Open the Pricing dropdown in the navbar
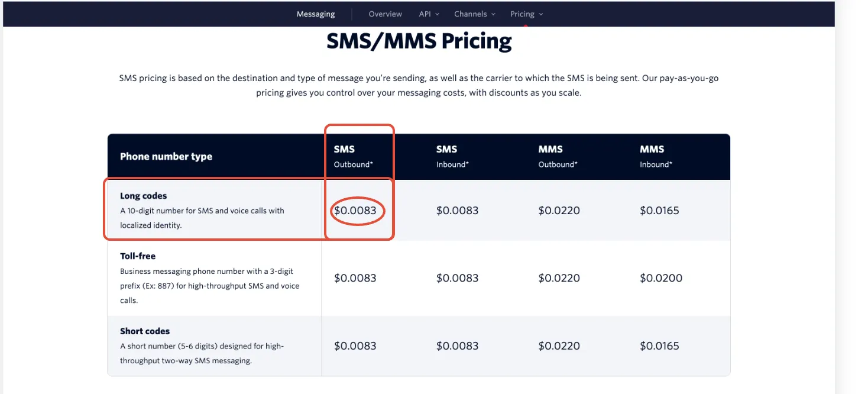 pyautogui.click(x=526, y=14)
